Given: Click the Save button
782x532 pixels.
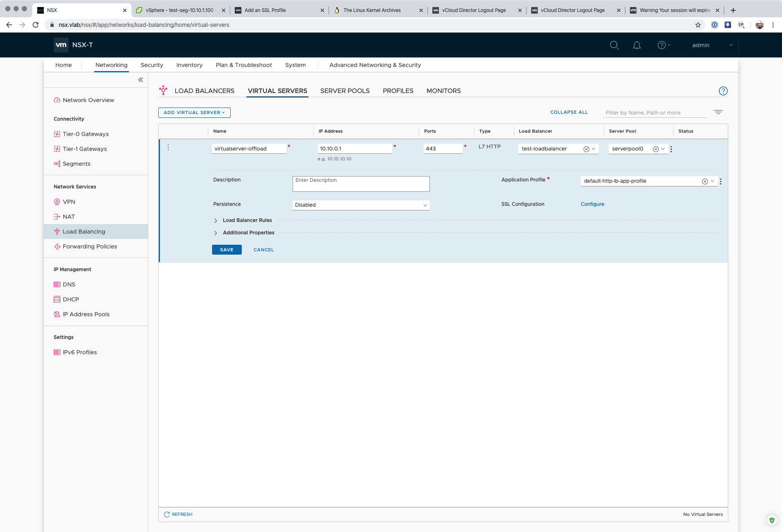Looking at the screenshot, I should 226,250.
